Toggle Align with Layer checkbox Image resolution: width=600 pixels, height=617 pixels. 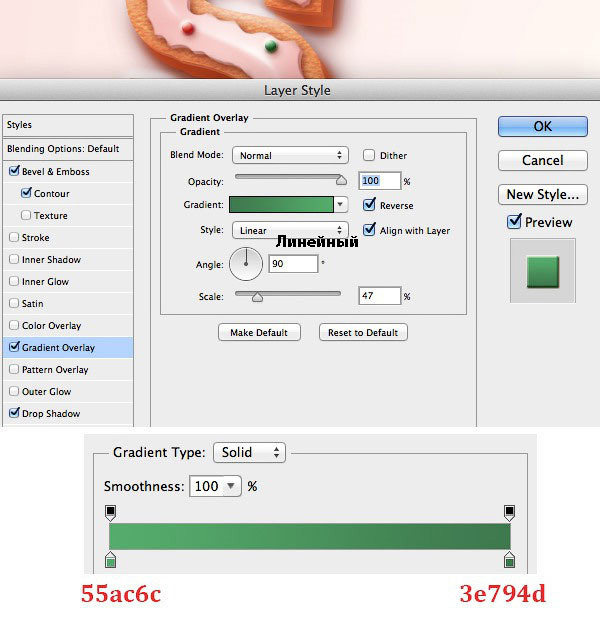369,230
